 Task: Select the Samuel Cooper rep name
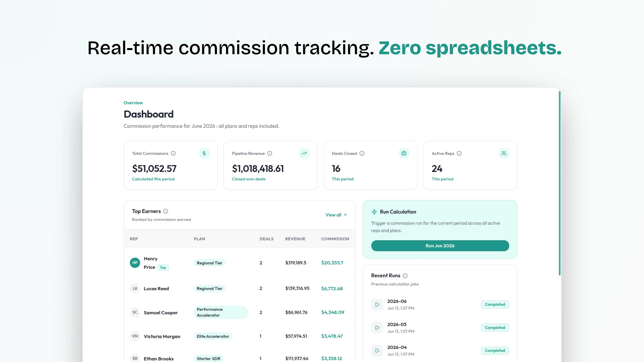pos(161,313)
